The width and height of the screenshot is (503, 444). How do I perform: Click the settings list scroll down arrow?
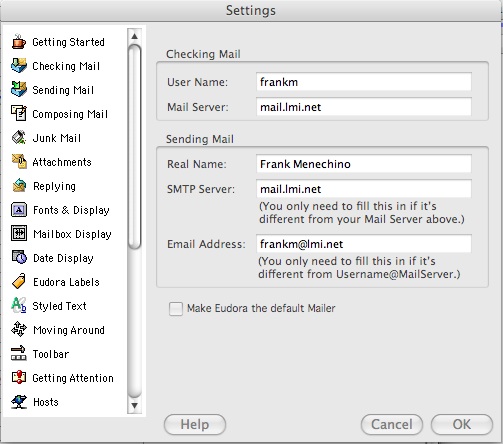point(135,406)
